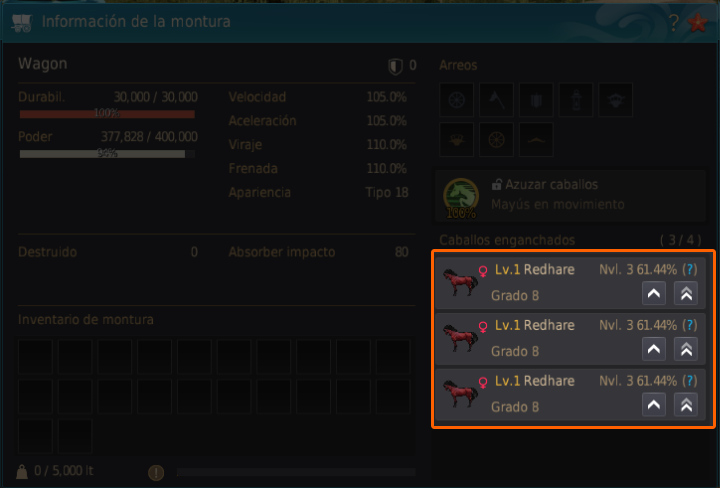Click the Poder 94% power bar
Screen dimensions: 720x488
(107, 154)
